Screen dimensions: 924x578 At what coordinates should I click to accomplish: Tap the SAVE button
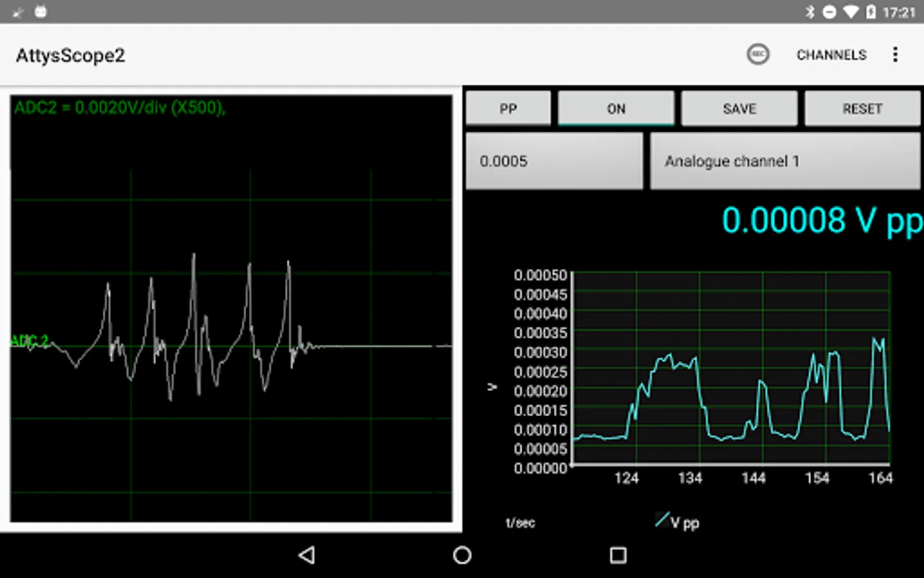point(739,109)
